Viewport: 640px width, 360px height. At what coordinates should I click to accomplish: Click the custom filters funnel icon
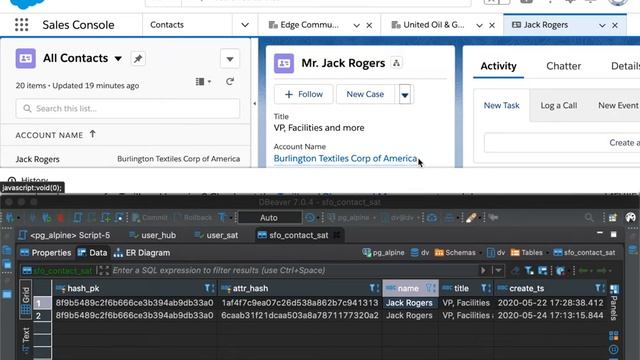(529, 270)
